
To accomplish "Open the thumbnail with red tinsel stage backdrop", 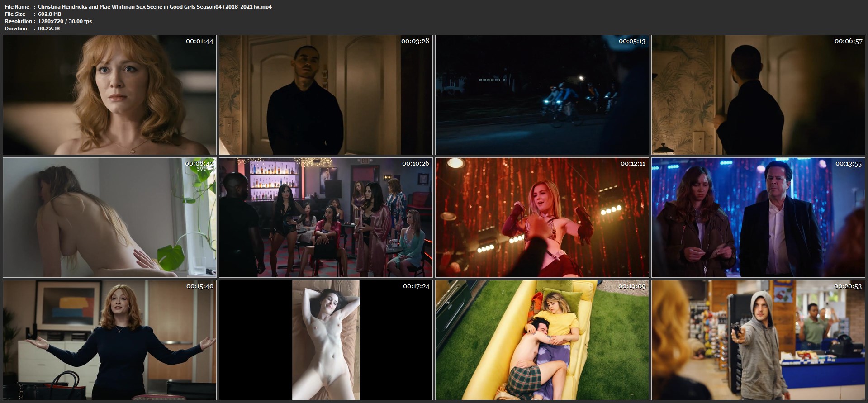I will (x=542, y=218).
